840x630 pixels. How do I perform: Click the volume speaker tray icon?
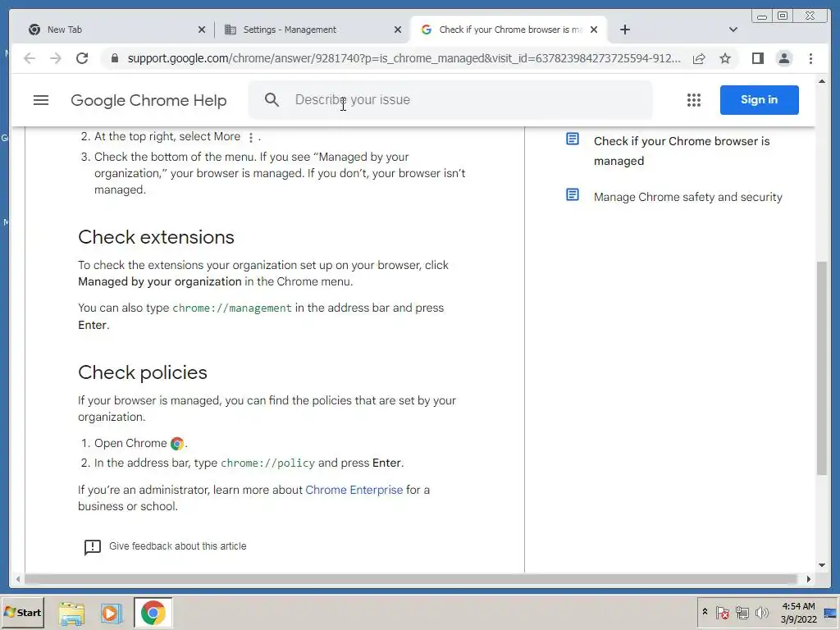(x=761, y=612)
